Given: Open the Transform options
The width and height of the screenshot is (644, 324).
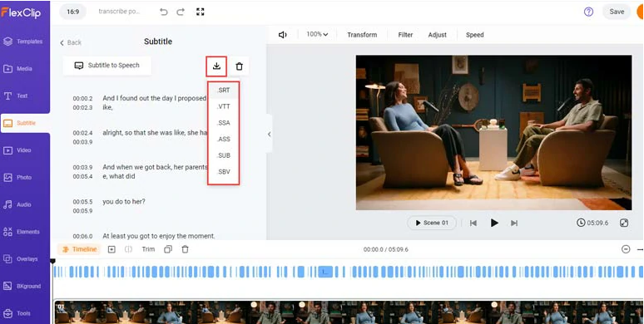Looking at the screenshot, I should coord(362,35).
